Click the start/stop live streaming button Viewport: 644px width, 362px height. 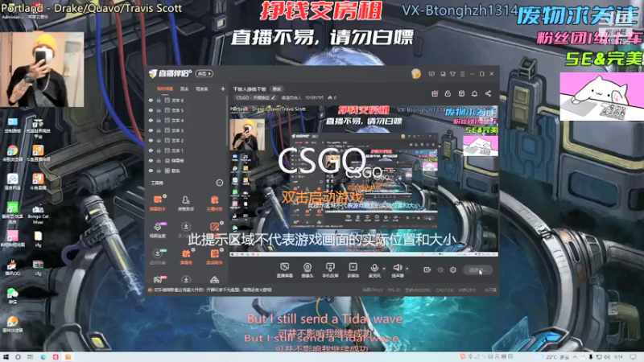[477, 270]
